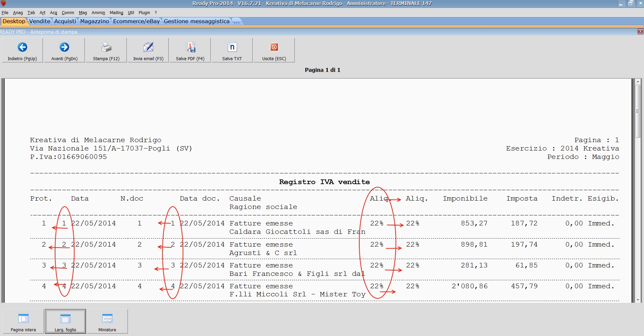
Task: Close the Anteprima di stampa panel
Action: tap(640, 32)
